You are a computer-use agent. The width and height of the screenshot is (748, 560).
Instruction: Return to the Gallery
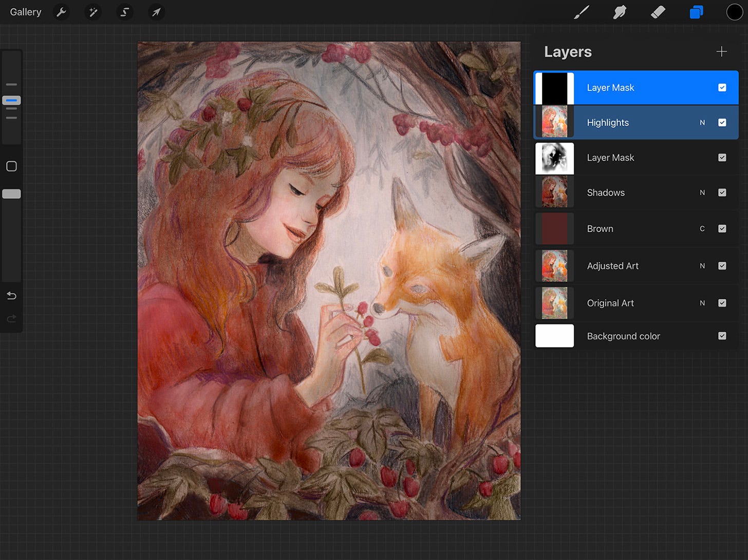25,12
